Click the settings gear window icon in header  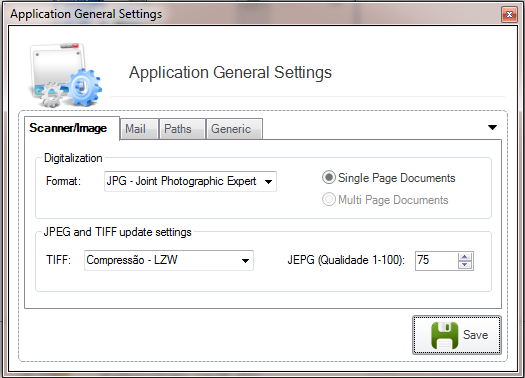[x=66, y=75]
